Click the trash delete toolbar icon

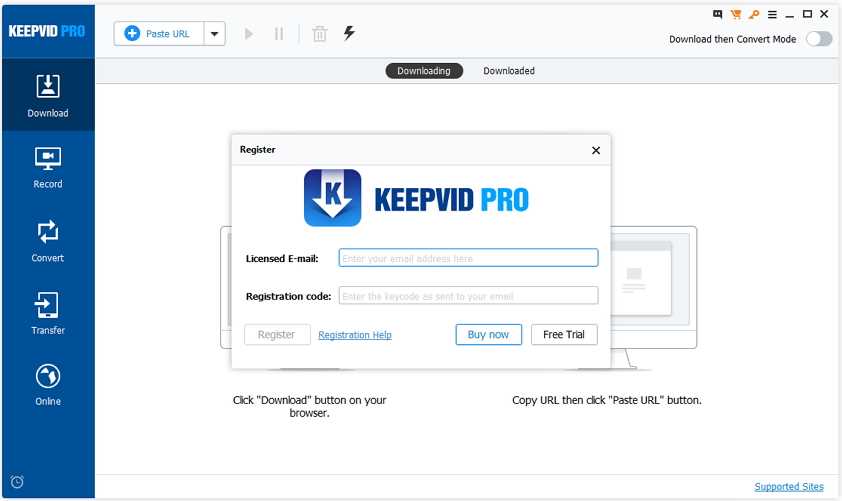click(x=320, y=34)
